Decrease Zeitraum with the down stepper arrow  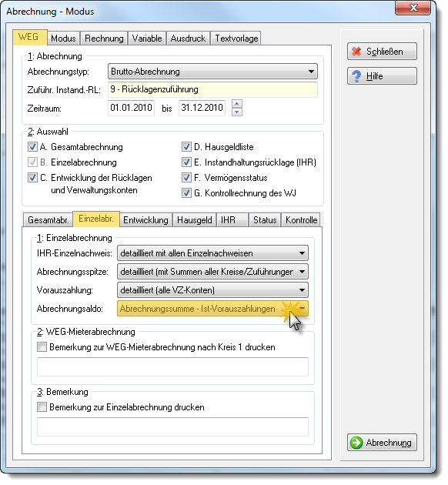point(237,112)
